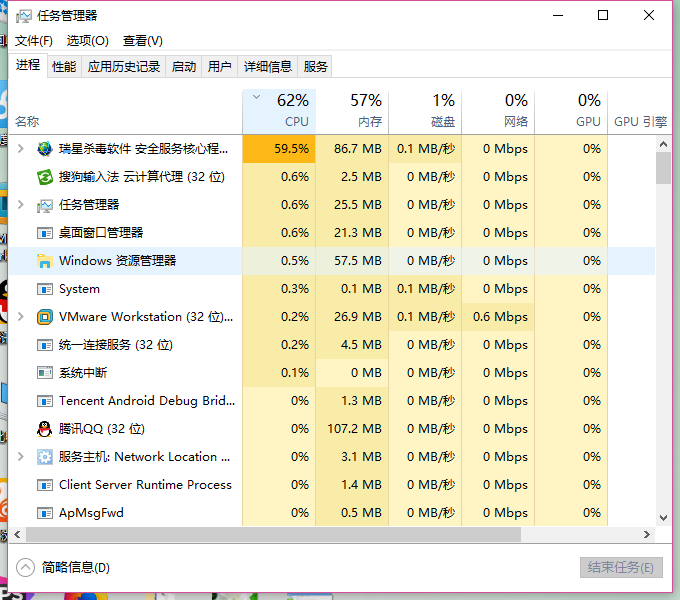Click the vertical scrollbar down arrow
The width and height of the screenshot is (680, 600).
point(664,518)
